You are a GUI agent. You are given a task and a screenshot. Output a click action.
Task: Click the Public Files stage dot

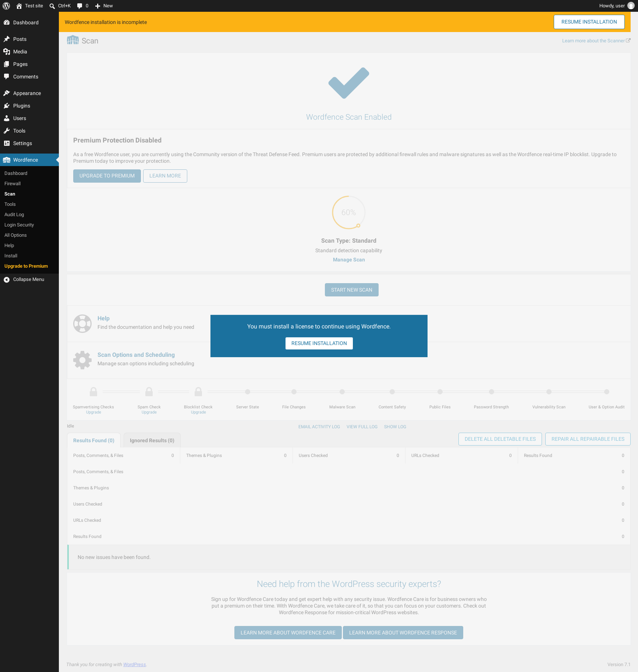point(440,392)
